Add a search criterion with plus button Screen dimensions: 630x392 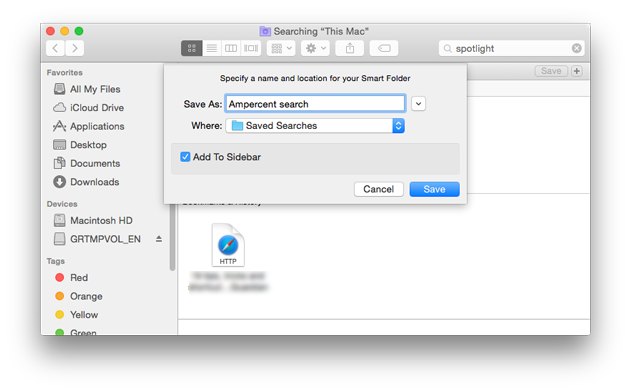tap(577, 71)
